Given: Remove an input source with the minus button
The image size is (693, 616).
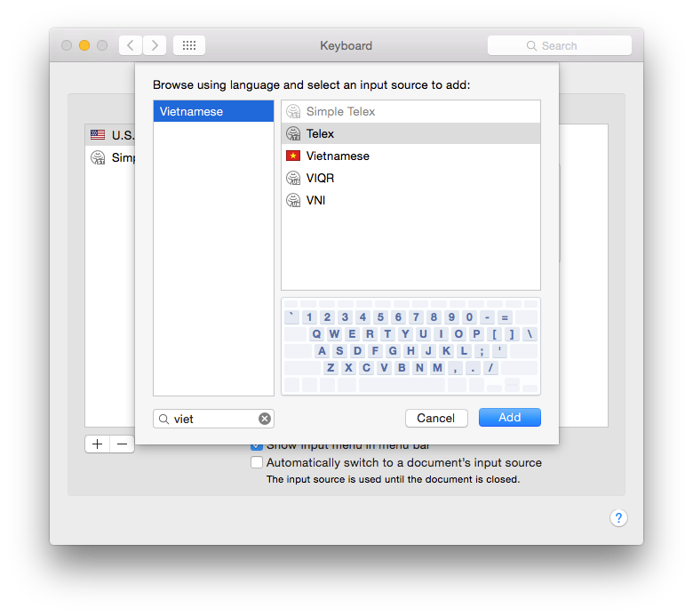Looking at the screenshot, I should pyautogui.click(x=122, y=444).
